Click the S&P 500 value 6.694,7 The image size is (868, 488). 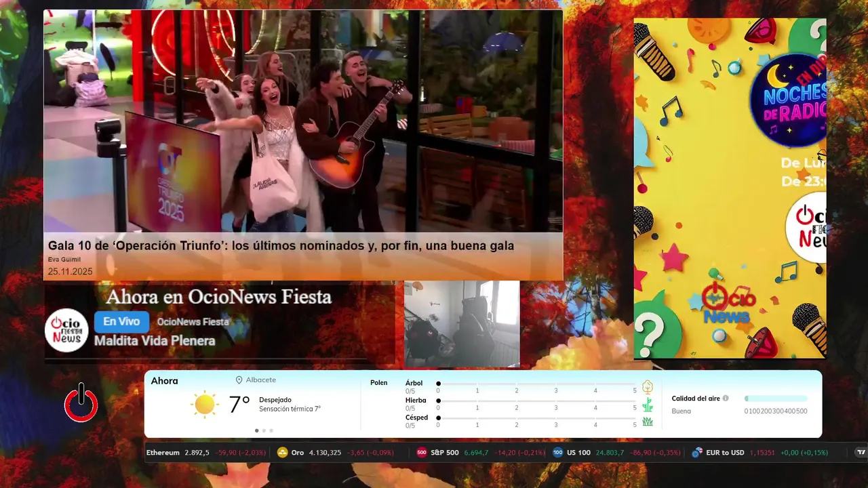pyautogui.click(x=477, y=453)
